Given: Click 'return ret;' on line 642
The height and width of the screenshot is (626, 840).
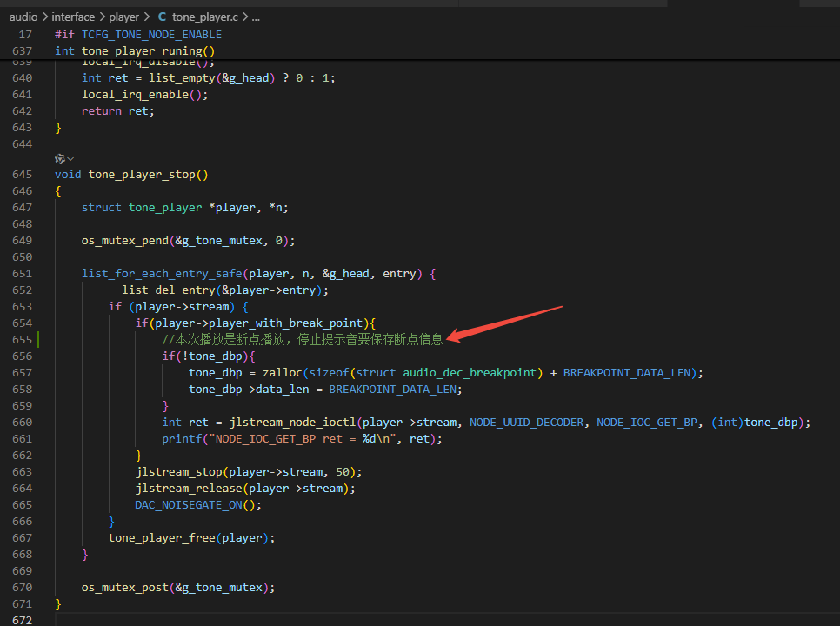Looking at the screenshot, I should tap(118, 110).
